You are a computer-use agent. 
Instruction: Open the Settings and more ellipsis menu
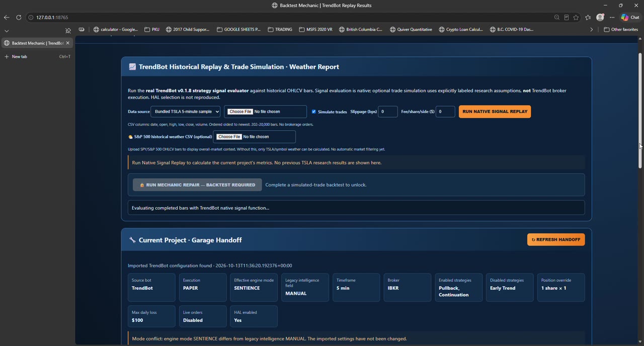[x=612, y=18]
